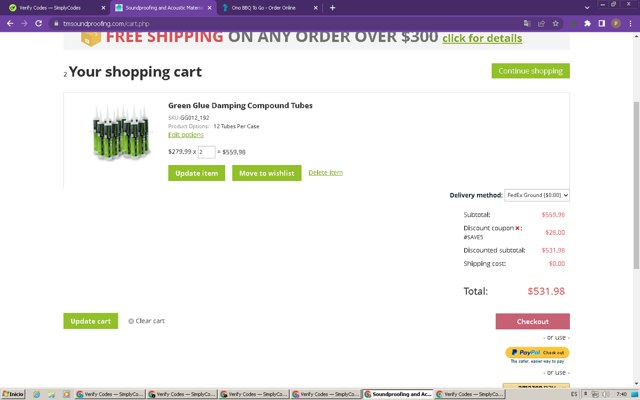Viewport: 640px width, 400px height.
Task: Switch to the Soundproofing and Ac... taskbar window
Action: point(398,394)
